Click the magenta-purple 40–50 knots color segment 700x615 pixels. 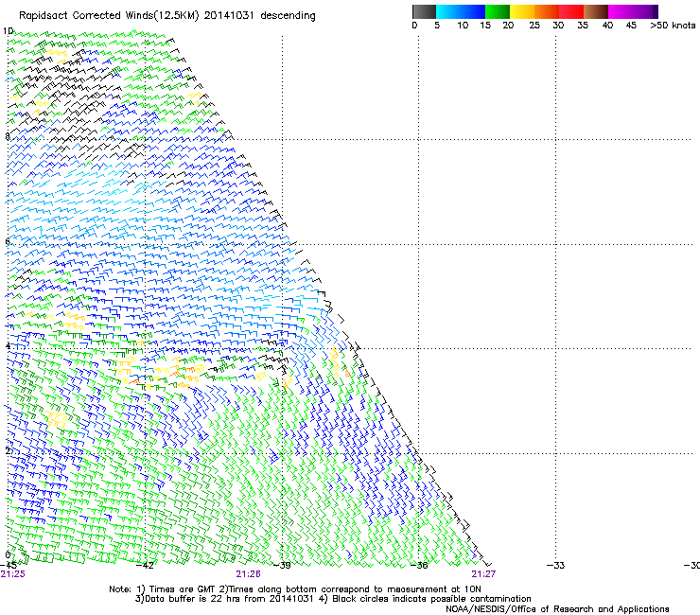[633, 11]
